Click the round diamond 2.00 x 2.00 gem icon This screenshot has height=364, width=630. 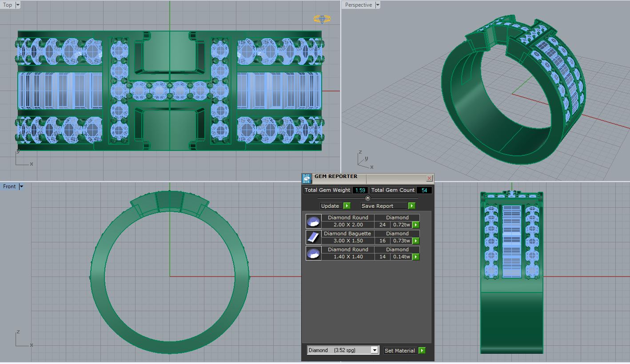[313, 221]
